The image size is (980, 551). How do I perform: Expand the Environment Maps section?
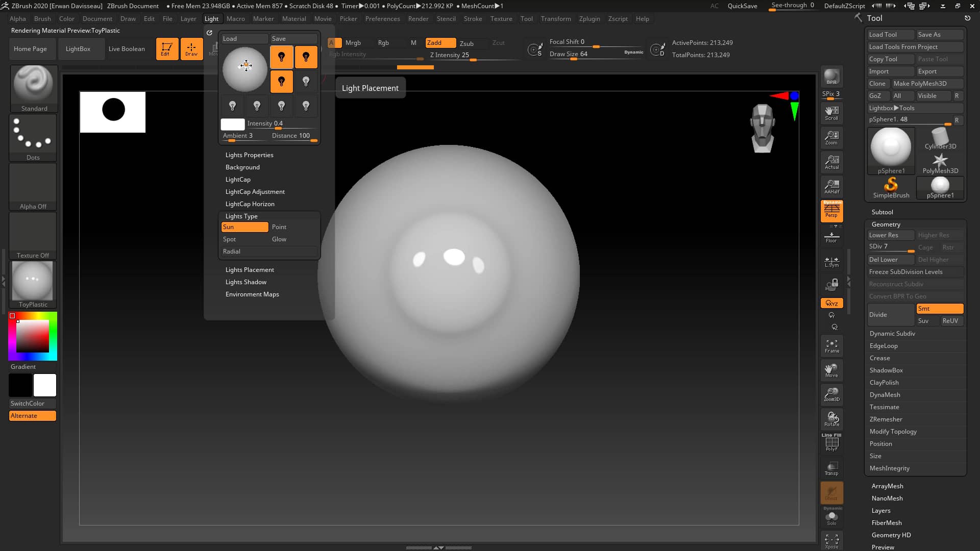[x=252, y=294]
